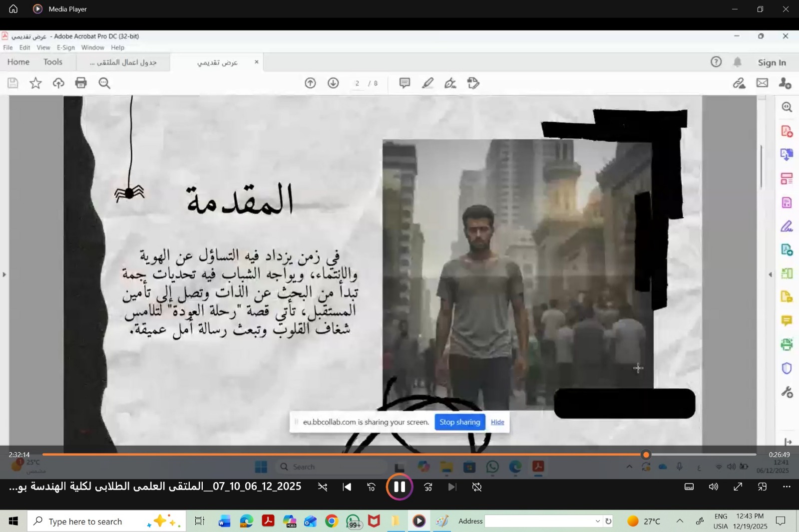Click the print icon in Acrobat toolbar
The image size is (799, 532).
click(x=81, y=83)
